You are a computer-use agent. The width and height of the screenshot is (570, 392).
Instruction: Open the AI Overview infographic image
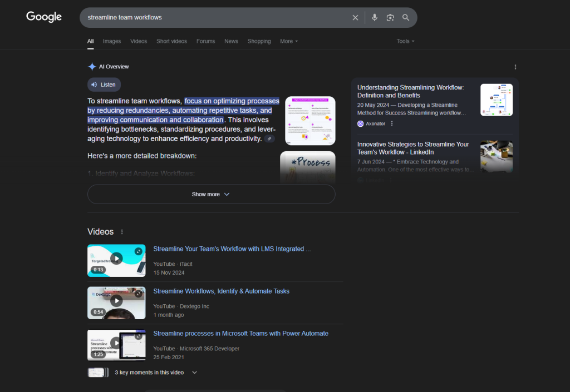310,121
